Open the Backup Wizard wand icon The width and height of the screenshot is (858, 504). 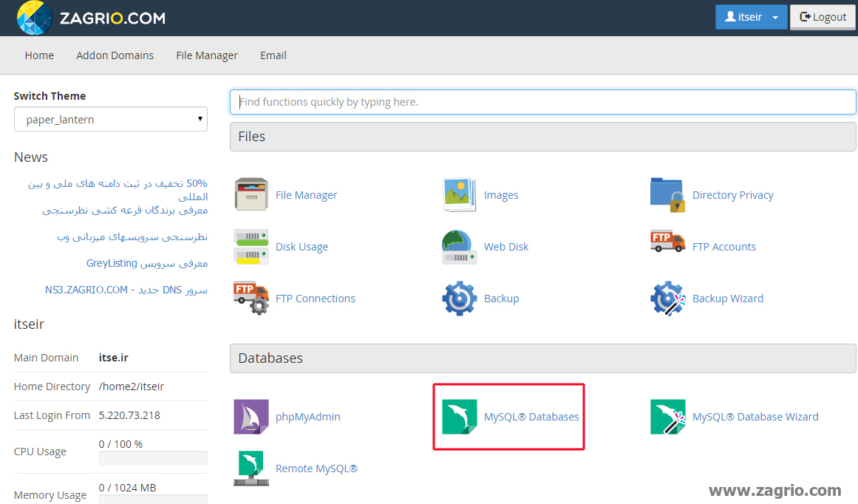(667, 299)
